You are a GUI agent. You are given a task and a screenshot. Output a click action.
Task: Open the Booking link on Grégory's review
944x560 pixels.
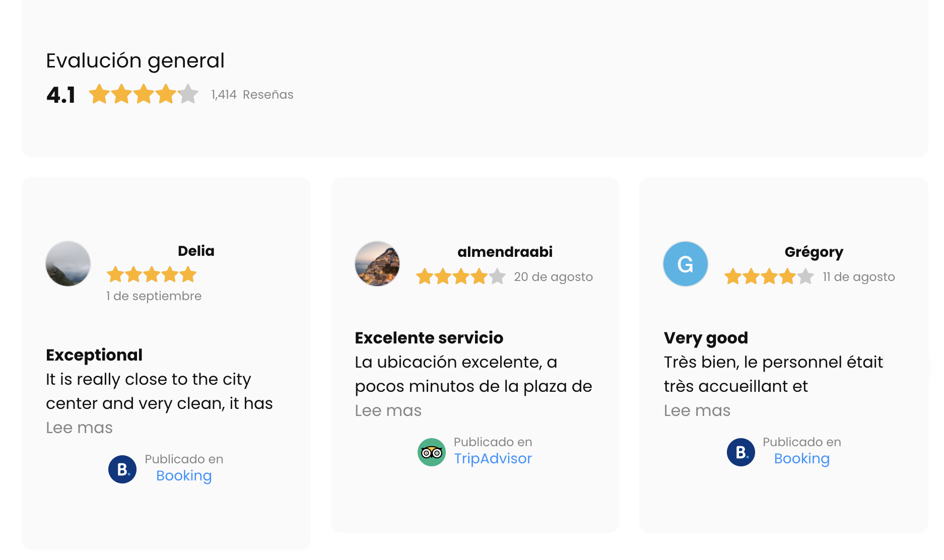click(801, 458)
